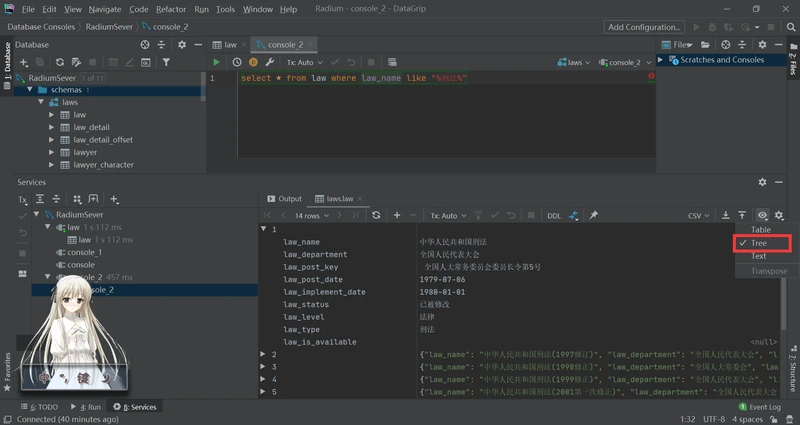Image resolution: width=800 pixels, height=425 pixels.
Task: Switch to the Output tab
Action: click(x=285, y=198)
